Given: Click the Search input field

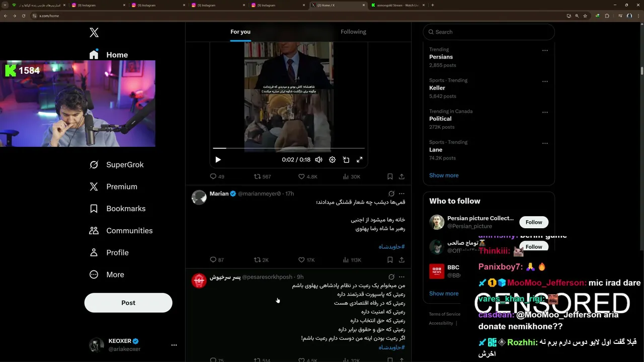Looking at the screenshot, I should [x=489, y=32].
